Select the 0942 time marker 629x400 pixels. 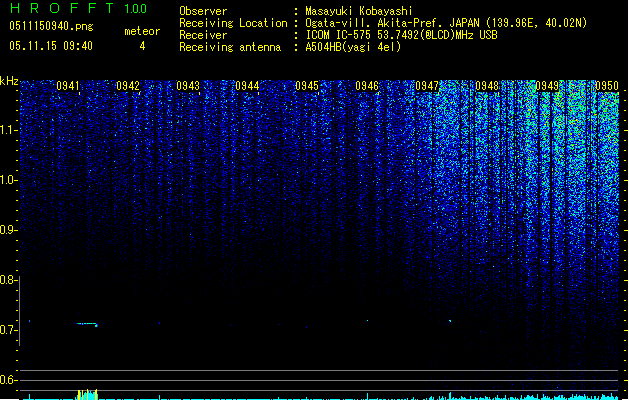pyautogui.click(x=128, y=87)
